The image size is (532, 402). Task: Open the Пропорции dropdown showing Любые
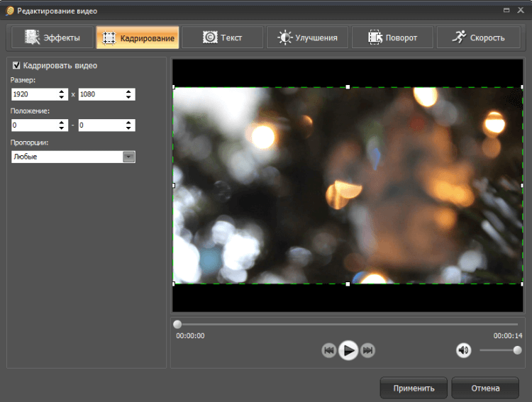pyautogui.click(x=73, y=157)
